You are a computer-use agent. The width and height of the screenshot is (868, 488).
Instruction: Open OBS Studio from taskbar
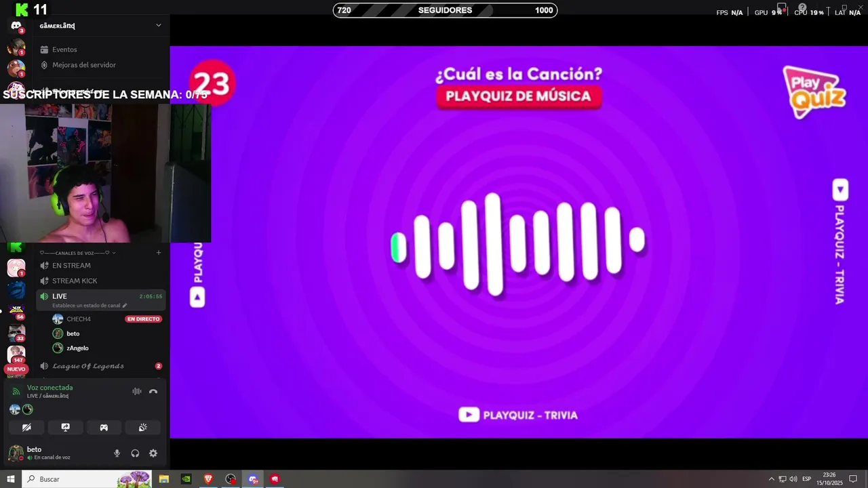(231, 479)
